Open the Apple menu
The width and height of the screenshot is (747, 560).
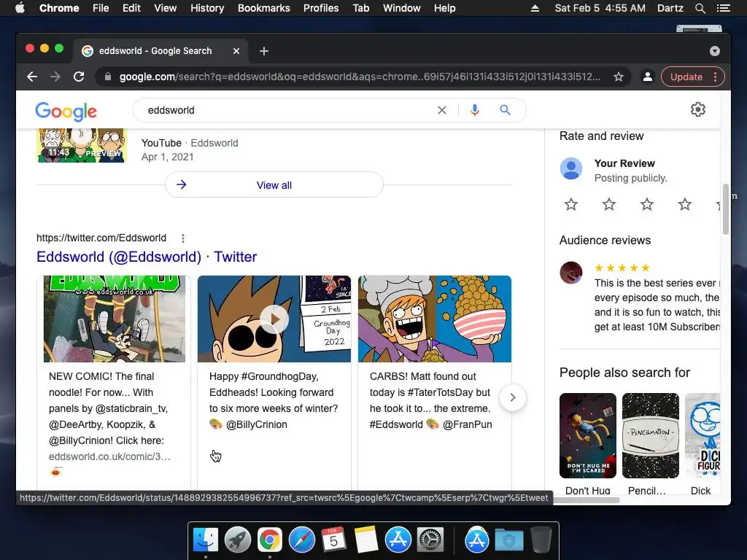(20, 8)
